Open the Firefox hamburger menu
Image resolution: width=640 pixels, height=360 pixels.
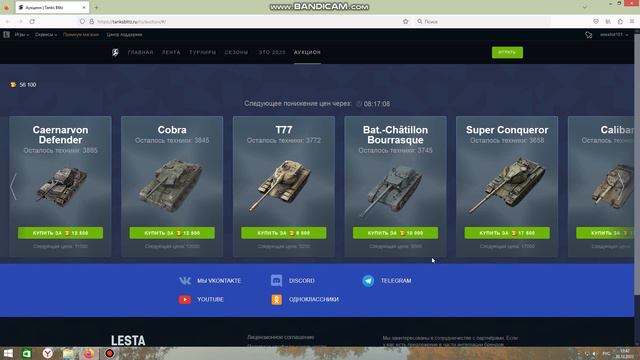point(632,22)
